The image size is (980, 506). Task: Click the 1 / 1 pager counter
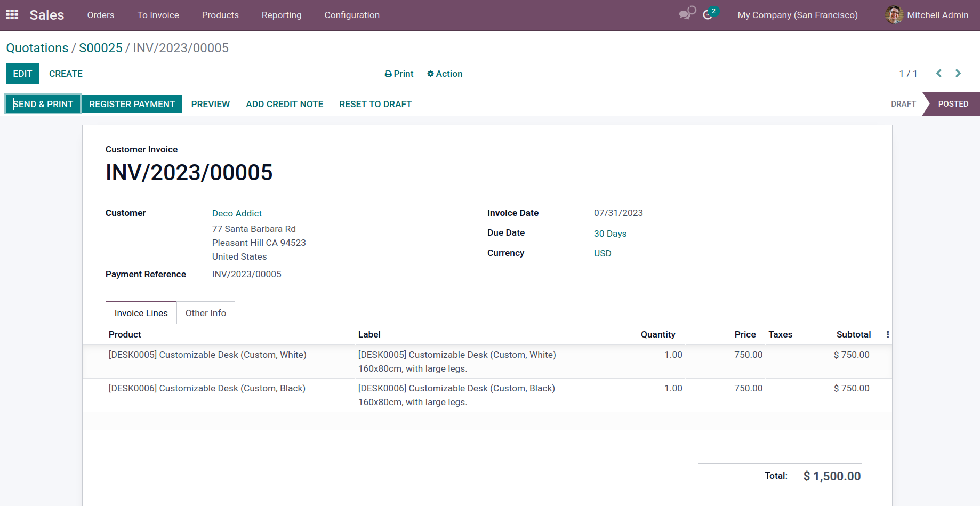pos(908,74)
